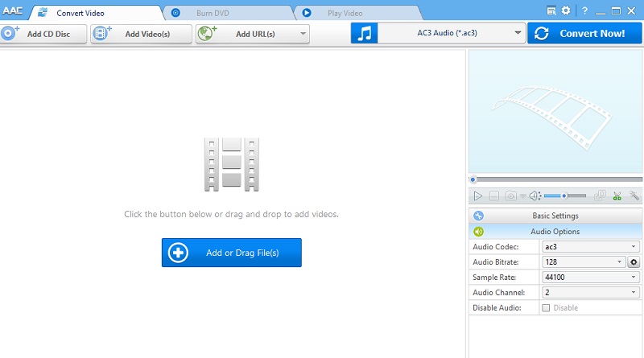644x358 pixels.
Task: Adjust the volume slider
Action: (565, 195)
